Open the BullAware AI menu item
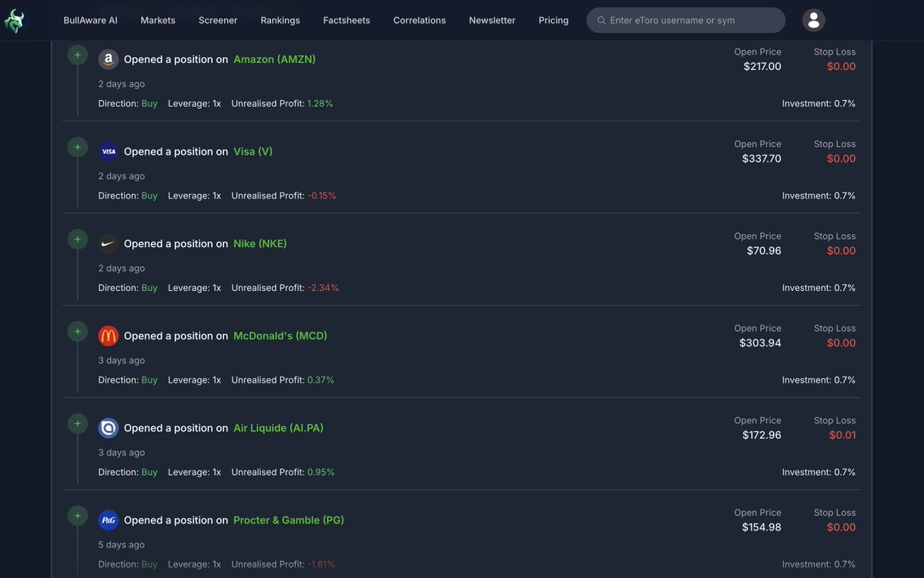 tap(90, 20)
